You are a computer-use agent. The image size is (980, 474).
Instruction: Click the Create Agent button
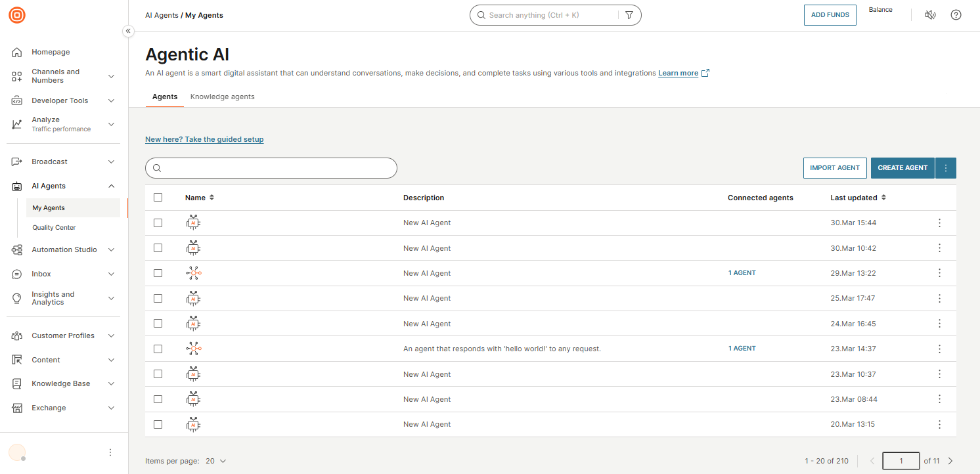pyautogui.click(x=902, y=168)
